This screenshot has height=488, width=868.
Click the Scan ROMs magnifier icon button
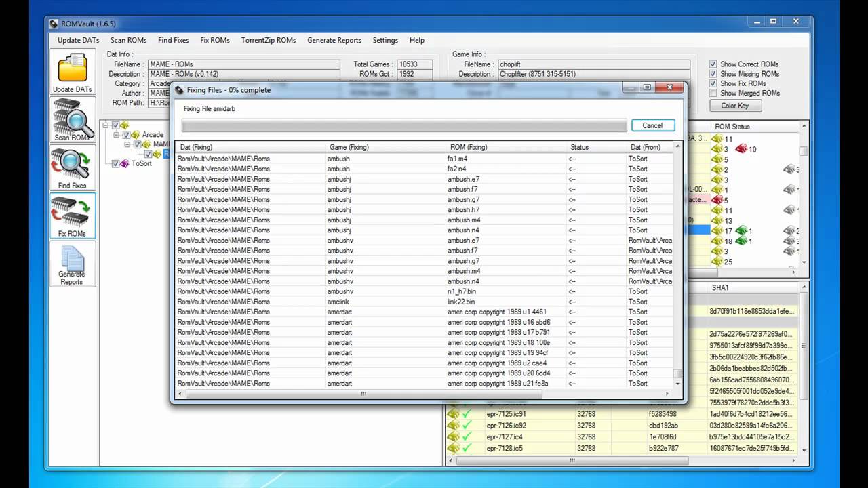73,120
